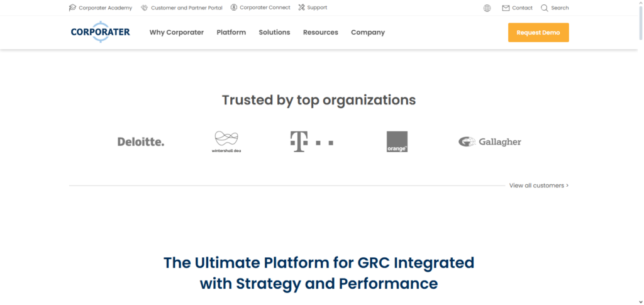The width and height of the screenshot is (644, 305).
Task: Click the Wintershall Dea logo
Action: tap(226, 142)
